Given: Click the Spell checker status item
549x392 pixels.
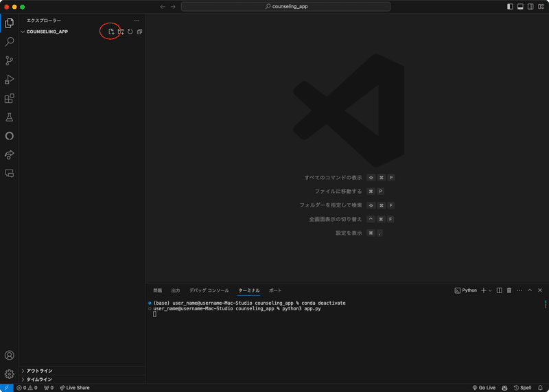Looking at the screenshot, I should pos(522,388).
